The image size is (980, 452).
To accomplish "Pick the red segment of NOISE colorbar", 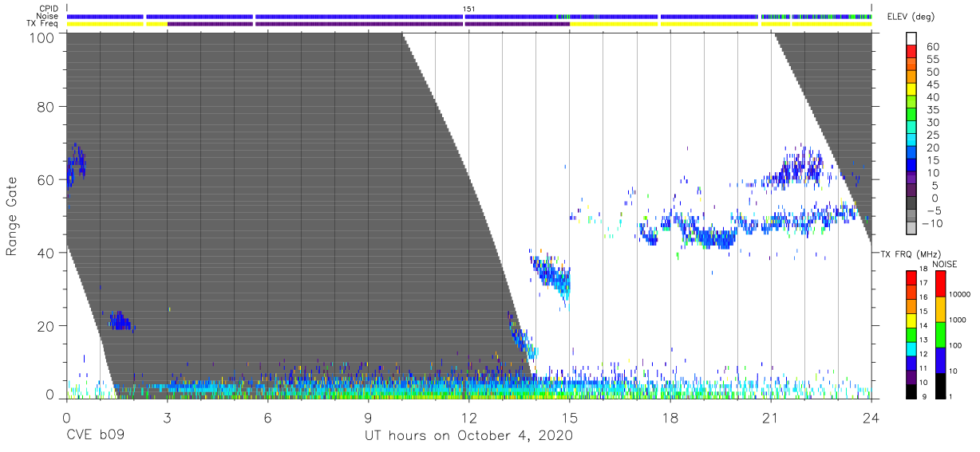I will tap(940, 283).
